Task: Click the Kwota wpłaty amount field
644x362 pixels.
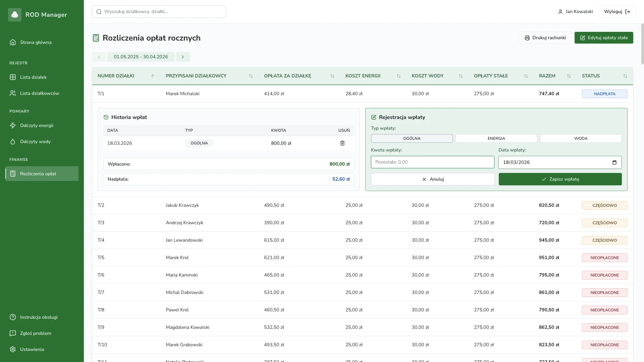Action: pyautogui.click(x=432, y=162)
